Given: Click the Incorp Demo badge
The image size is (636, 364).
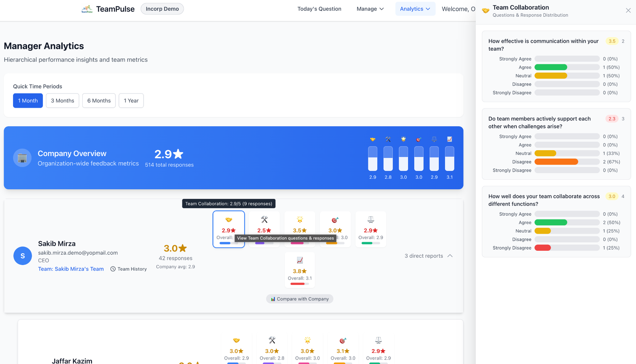Looking at the screenshot, I should point(162,9).
